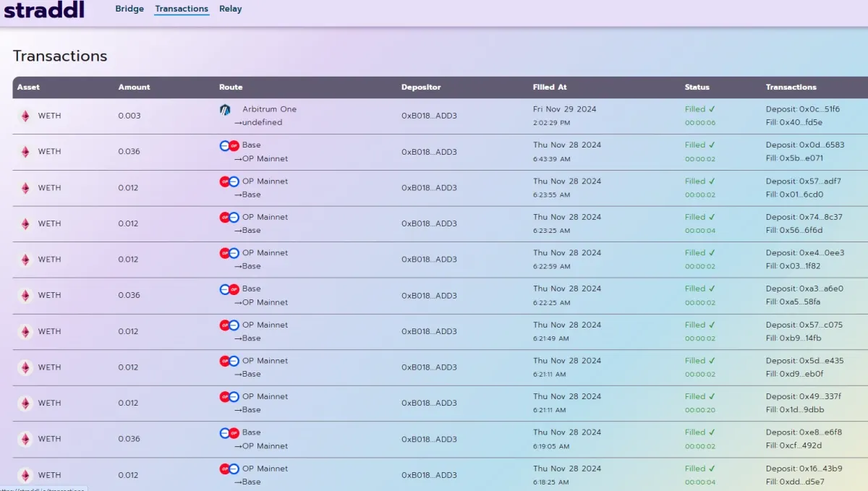
Task: Click the Filled At column header
Action: (550, 87)
